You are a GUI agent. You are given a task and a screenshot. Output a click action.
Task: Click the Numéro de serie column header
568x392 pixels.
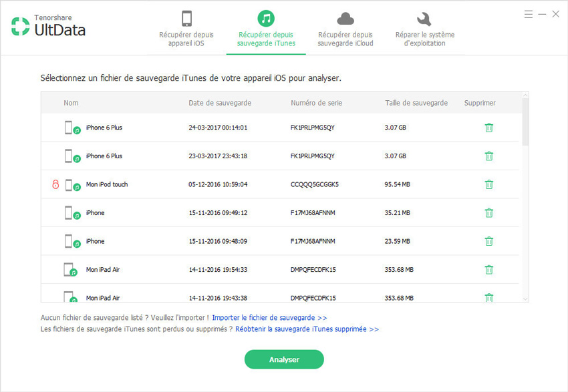tap(317, 103)
